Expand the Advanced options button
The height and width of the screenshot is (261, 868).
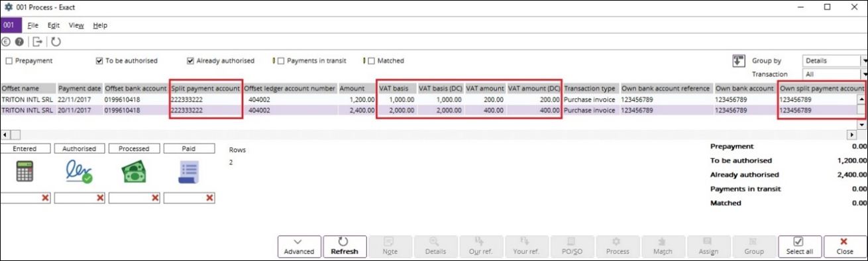coord(299,246)
